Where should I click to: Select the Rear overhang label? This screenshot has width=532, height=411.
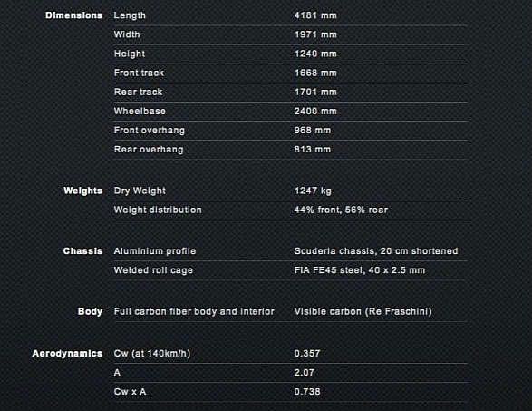[x=149, y=150]
